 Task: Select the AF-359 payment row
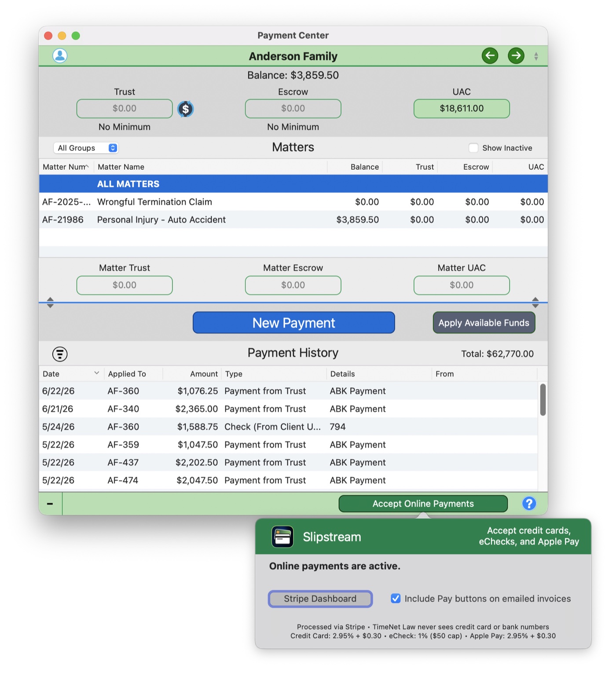(289, 445)
